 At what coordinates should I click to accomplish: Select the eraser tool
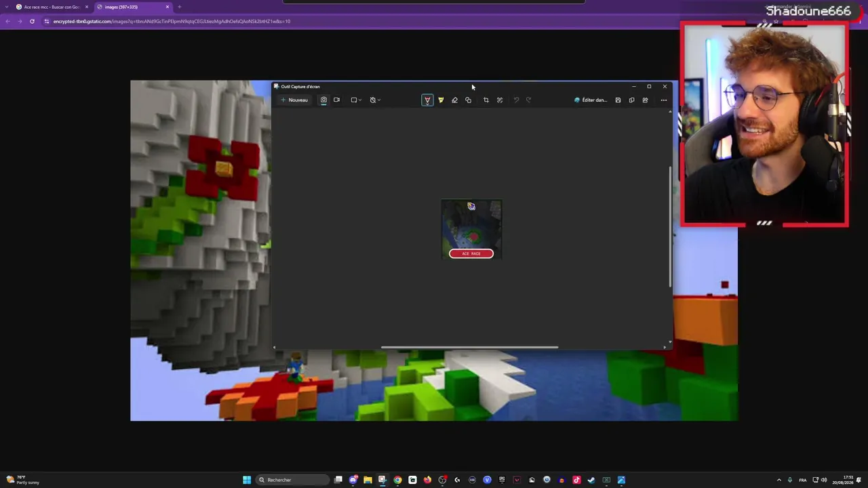(454, 100)
